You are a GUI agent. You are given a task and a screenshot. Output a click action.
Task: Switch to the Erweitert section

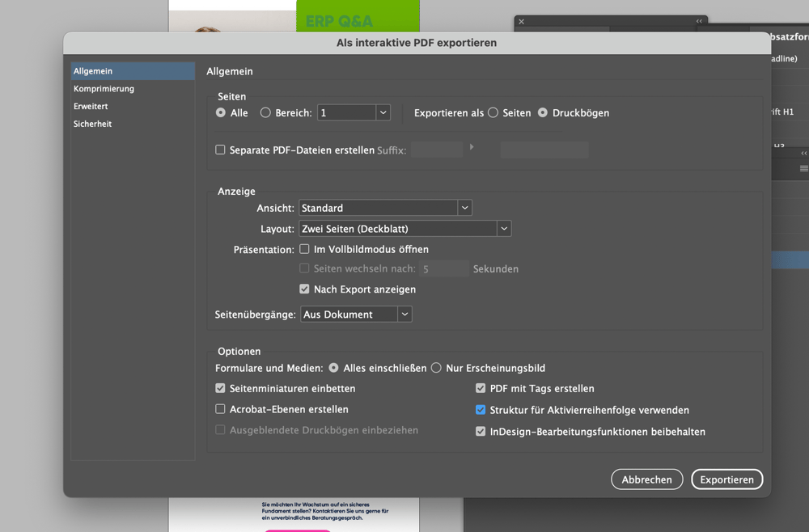point(133,106)
